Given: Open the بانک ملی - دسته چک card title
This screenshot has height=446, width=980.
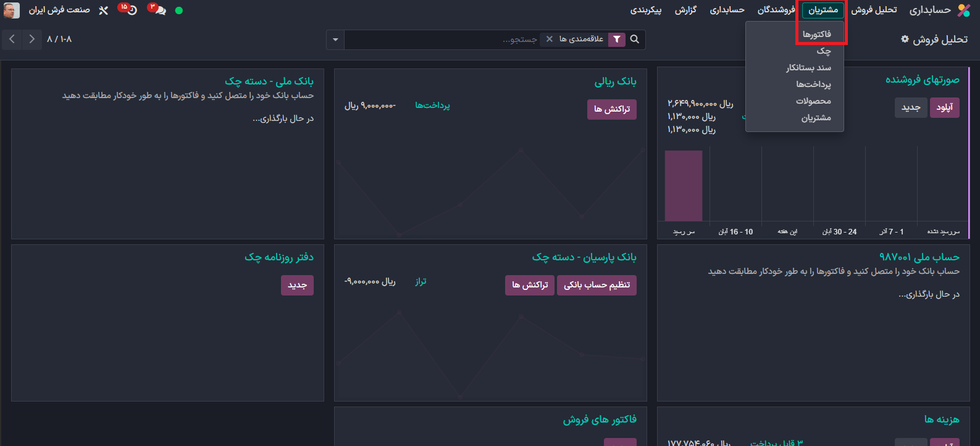Looking at the screenshot, I should (269, 81).
